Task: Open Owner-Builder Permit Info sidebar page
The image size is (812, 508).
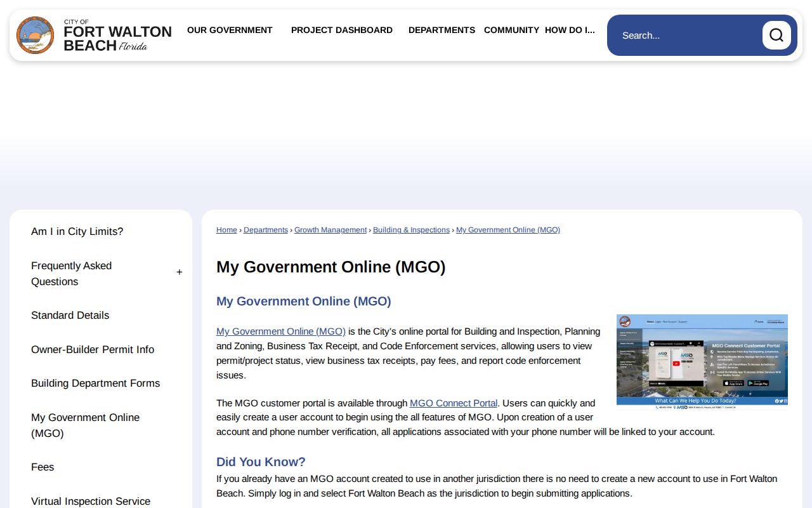Action: click(x=93, y=350)
